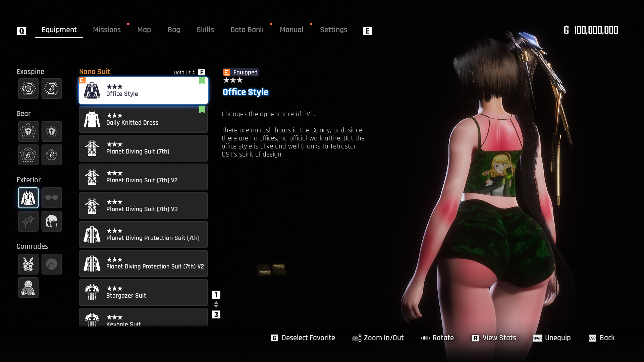Toggle favorite bookmark on Daily Knitted Dress
The height and width of the screenshot is (362, 644).
click(x=202, y=110)
